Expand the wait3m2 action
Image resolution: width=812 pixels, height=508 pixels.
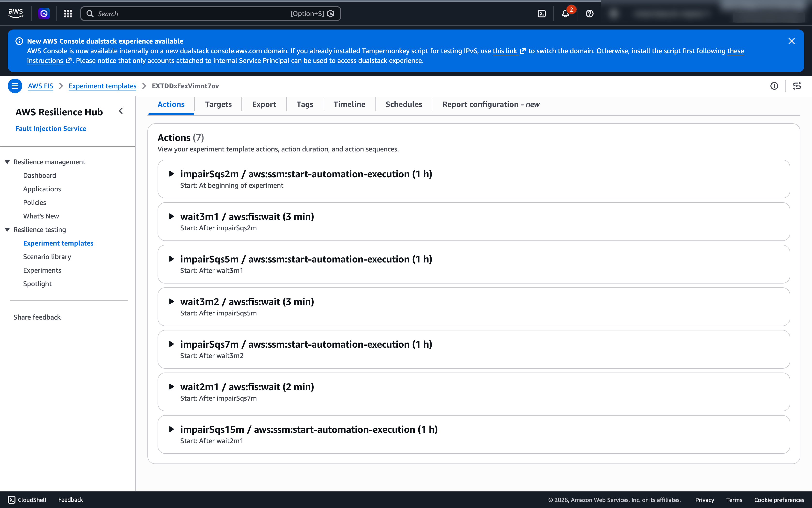(171, 301)
